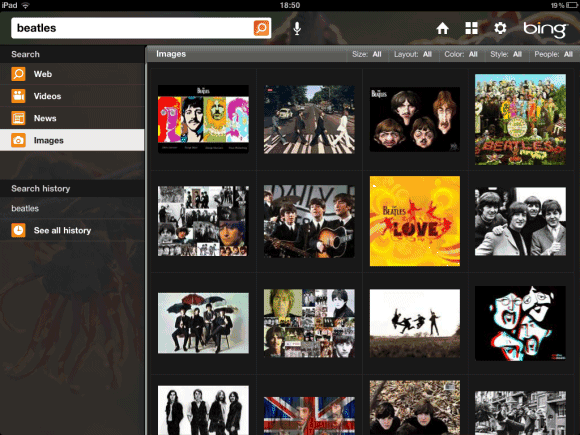
Task: Open the Beatles lying in leaves photo
Action: pyautogui.click(x=415, y=408)
